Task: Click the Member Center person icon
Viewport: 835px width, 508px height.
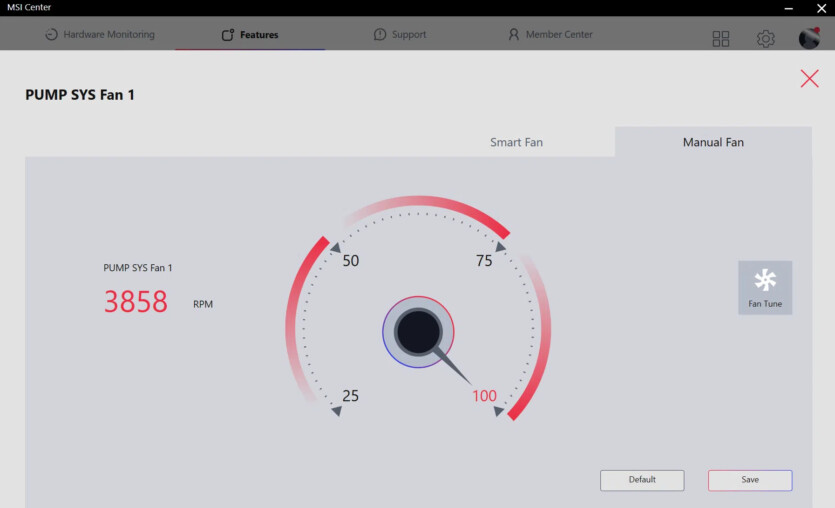Action: pos(513,35)
